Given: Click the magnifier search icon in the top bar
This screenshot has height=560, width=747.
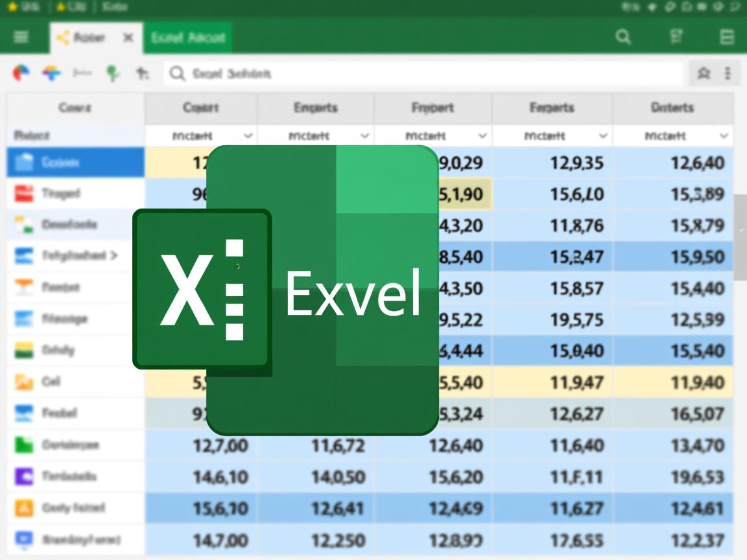Looking at the screenshot, I should 623,37.
